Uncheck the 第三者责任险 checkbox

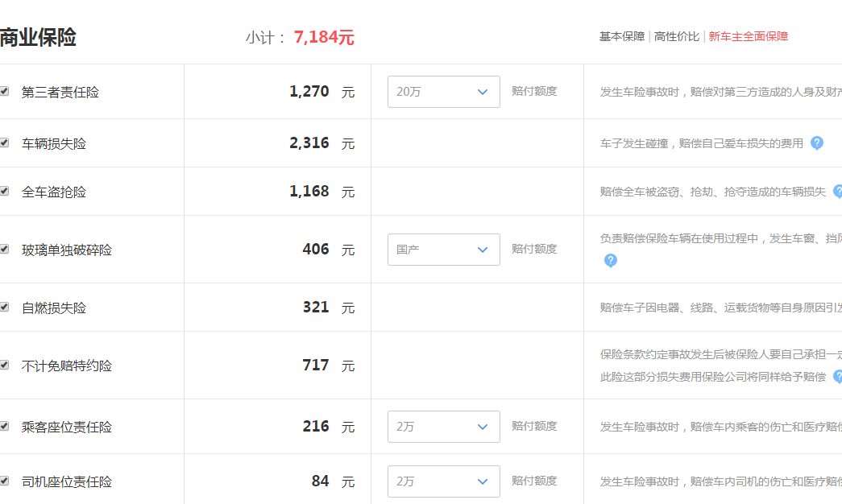[x=4, y=91]
